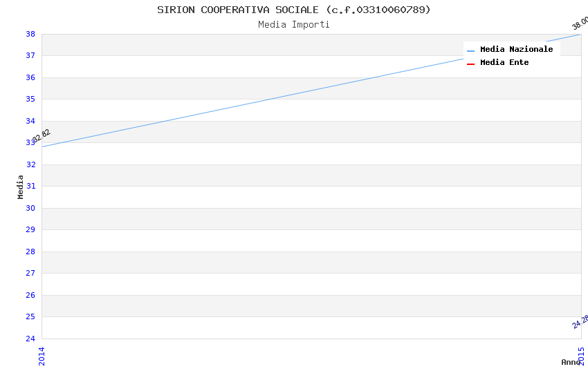Click the 38.00 data point label

point(580,23)
